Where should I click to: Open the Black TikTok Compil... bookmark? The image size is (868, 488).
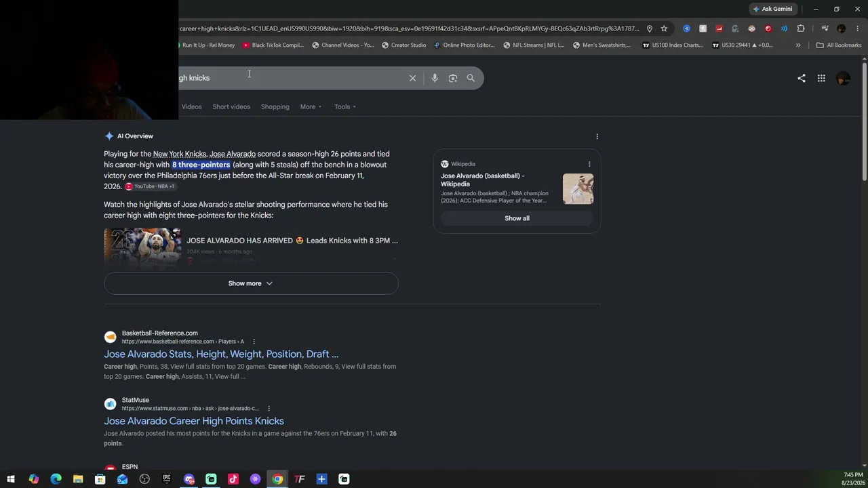point(273,45)
